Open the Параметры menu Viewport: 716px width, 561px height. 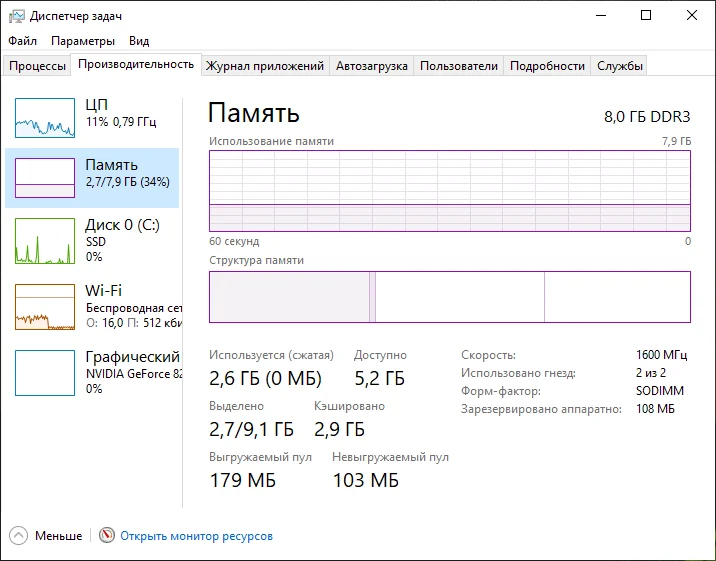pos(83,41)
